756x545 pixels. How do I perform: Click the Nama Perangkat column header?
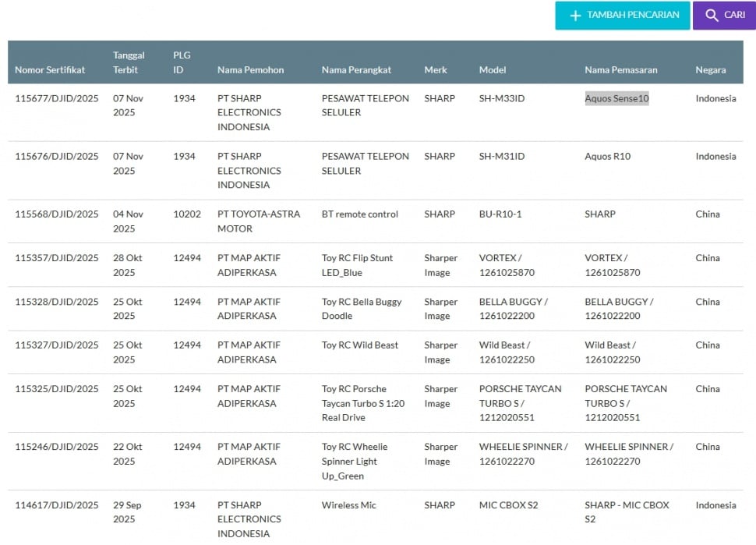click(x=358, y=70)
